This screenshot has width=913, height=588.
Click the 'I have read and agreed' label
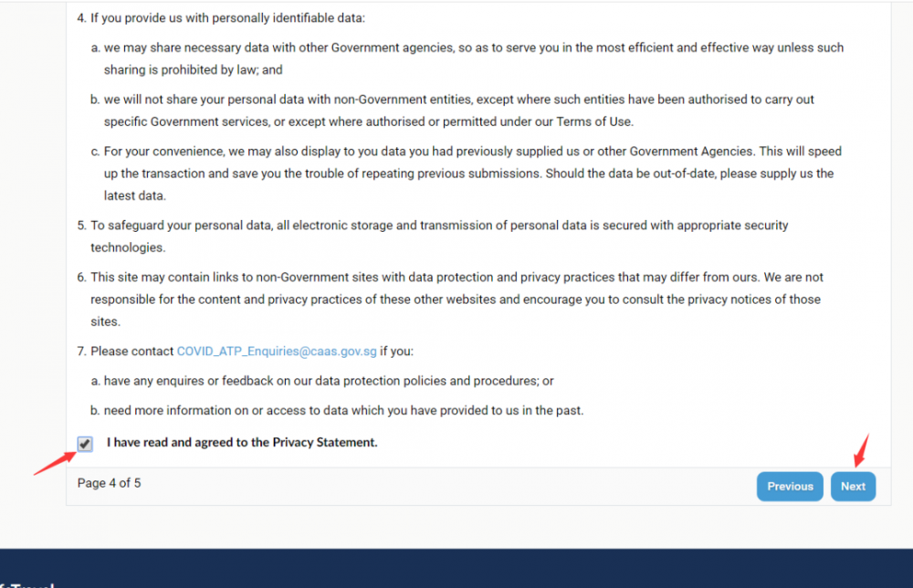click(242, 443)
